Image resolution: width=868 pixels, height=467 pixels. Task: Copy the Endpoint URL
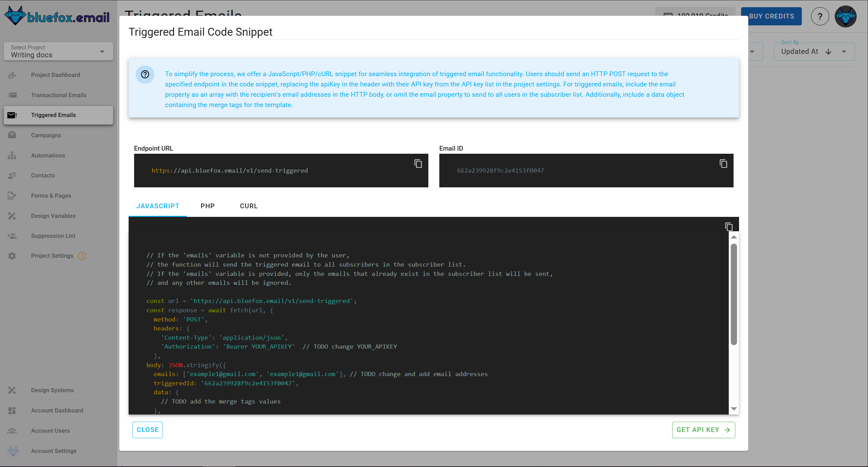(418, 164)
